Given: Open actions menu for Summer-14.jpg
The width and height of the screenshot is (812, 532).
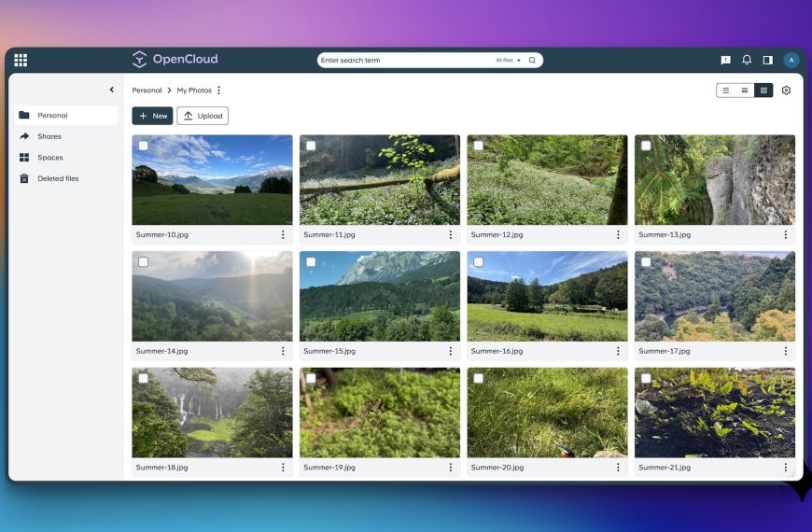Looking at the screenshot, I should tap(283, 351).
